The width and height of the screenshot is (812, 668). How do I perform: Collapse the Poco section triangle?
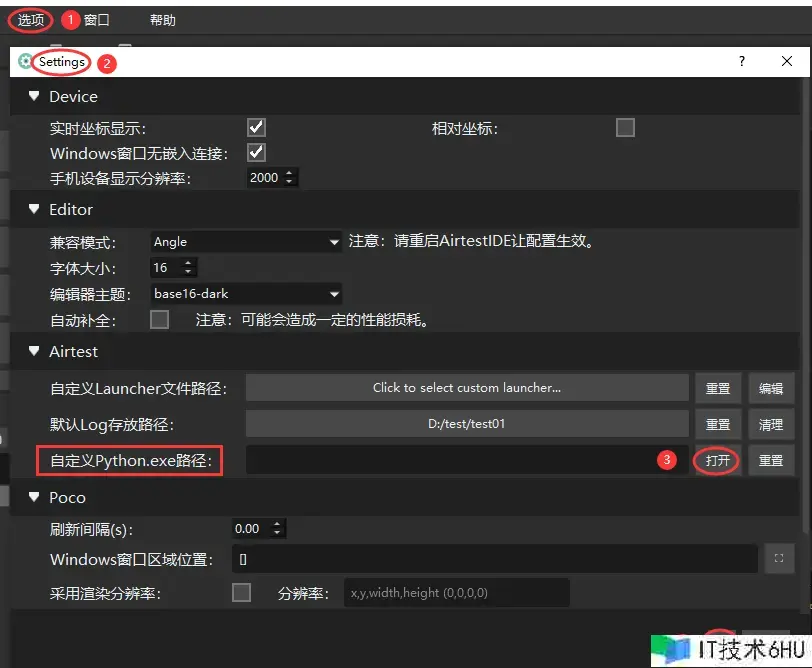tap(34, 498)
